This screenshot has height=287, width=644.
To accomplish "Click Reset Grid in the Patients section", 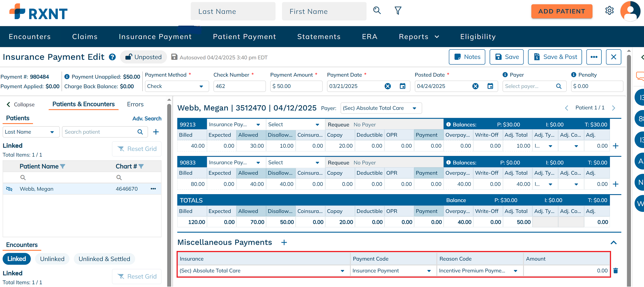I will [x=137, y=149].
